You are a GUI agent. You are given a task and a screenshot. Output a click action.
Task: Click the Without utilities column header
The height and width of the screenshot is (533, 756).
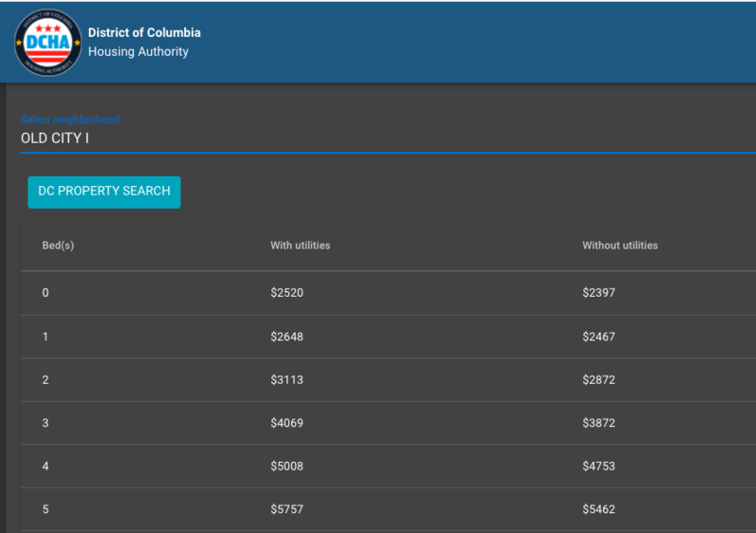(x=620, y=246)
